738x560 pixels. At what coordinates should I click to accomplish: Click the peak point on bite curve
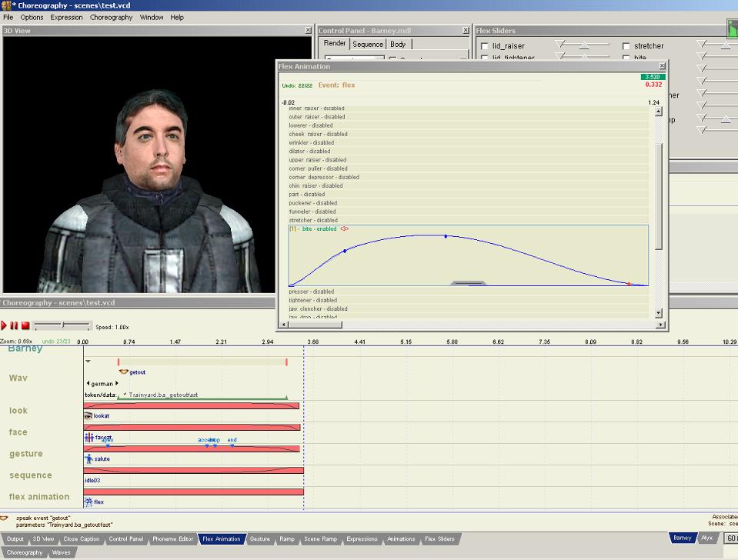(446, 236)
